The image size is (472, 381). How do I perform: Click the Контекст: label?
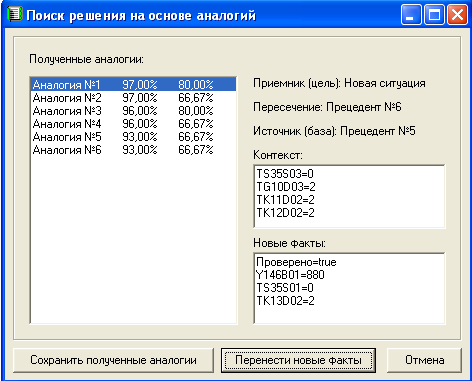[278, 155]
